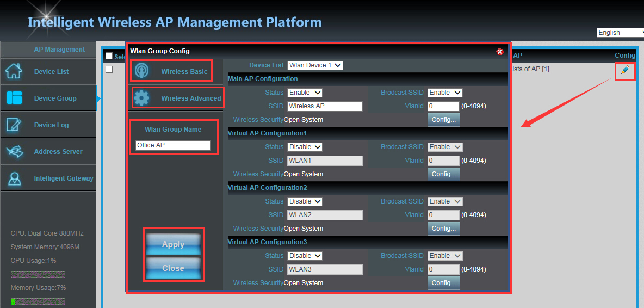Viewport: 644px width, 308px height.
Task: Click the Device Group layout icon
Action: (x=14, y=98)
